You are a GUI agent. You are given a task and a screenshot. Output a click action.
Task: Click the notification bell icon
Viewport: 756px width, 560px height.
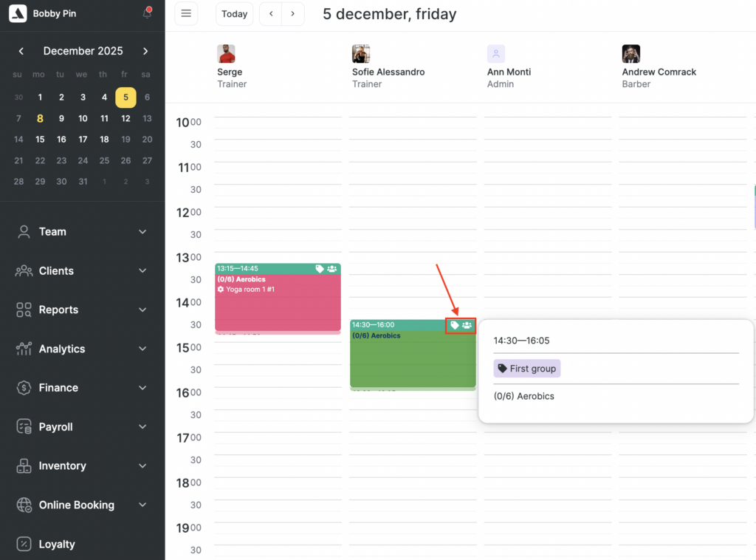(x=147, y=13)
